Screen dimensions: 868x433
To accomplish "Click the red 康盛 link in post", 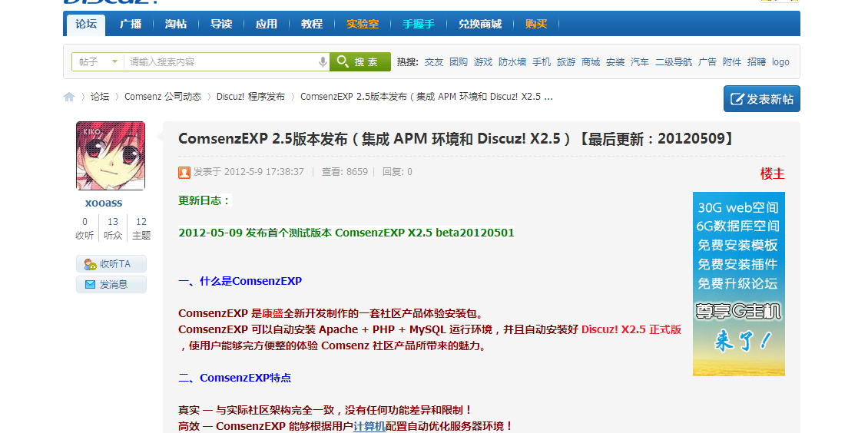I will click(273, 313).
